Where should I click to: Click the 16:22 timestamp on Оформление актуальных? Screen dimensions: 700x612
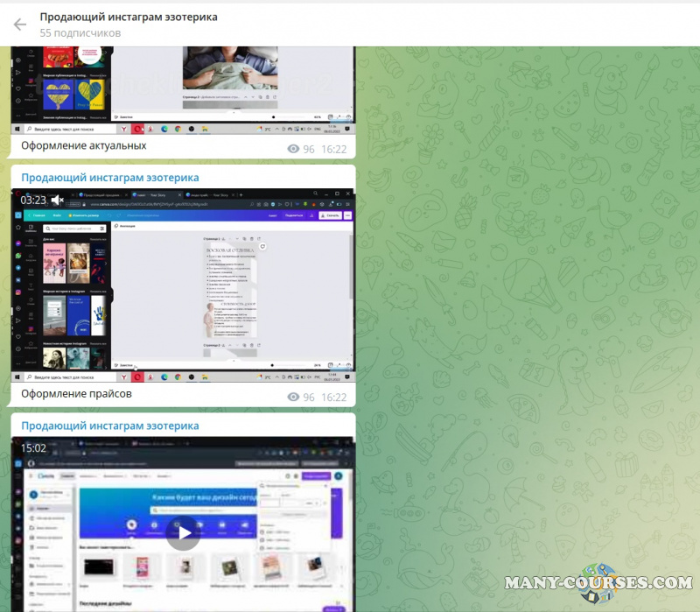(x=334, y=150)
